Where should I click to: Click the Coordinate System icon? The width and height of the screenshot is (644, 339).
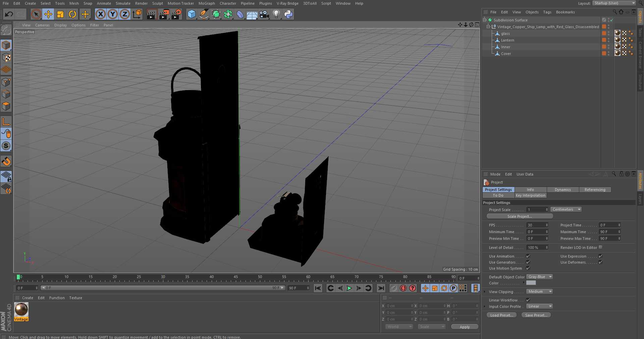coord(137,14)
